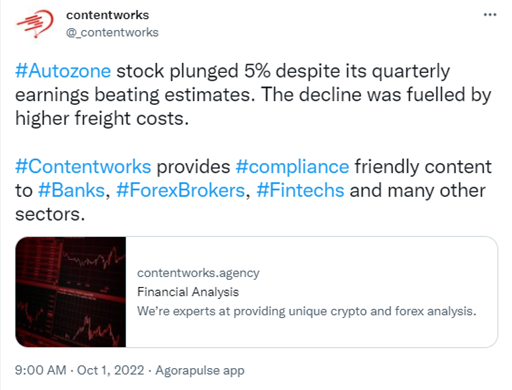Click the tweet text about freight costs
The image size is (512, 390).
[x=102, y=119]
